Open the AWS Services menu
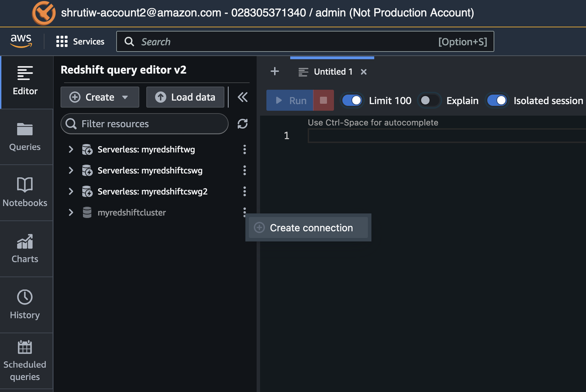Viewport: 586px width, 392px height. tap(80, 41)
